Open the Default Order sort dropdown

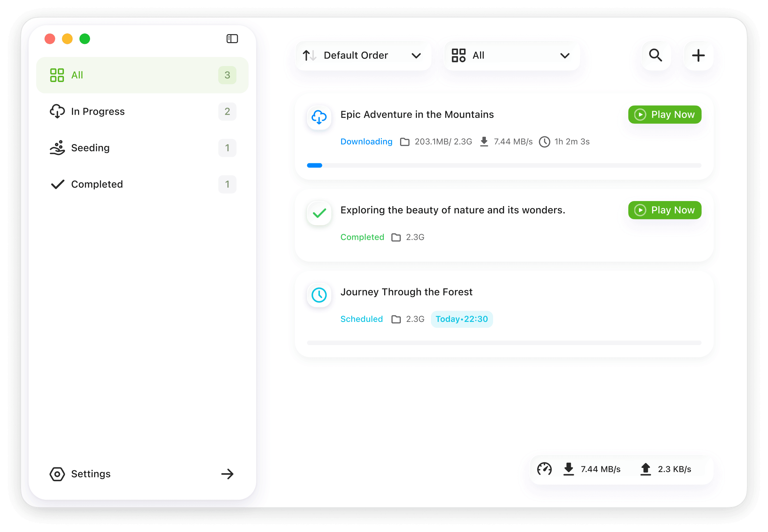[363, 56]
